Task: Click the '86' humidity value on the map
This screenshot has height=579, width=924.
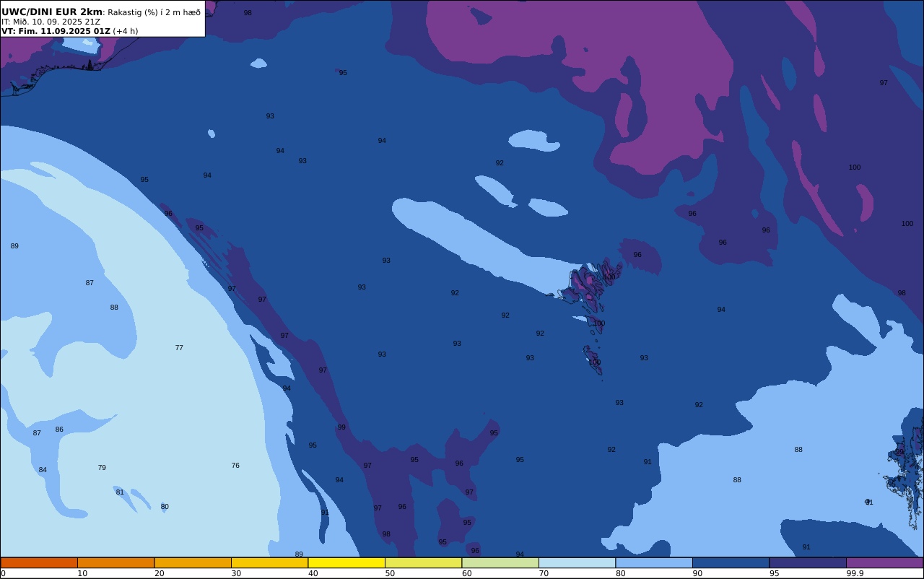Action: pyautogui.click(x=59, y=430)
